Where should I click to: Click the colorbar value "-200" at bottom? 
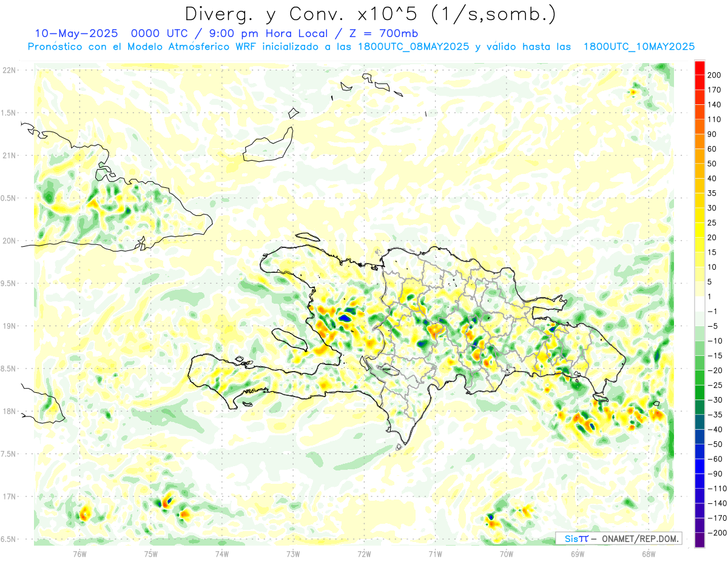(x=717, y=534)
